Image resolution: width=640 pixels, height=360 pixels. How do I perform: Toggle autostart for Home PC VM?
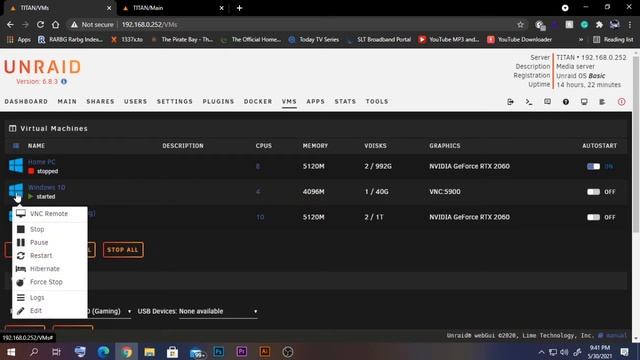pos(593,166)
